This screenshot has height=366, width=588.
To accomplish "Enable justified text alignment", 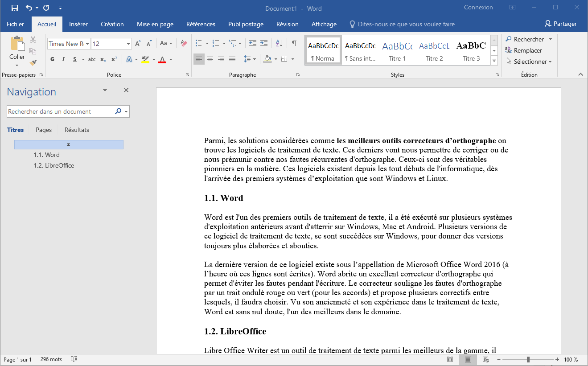I will 232,59.
